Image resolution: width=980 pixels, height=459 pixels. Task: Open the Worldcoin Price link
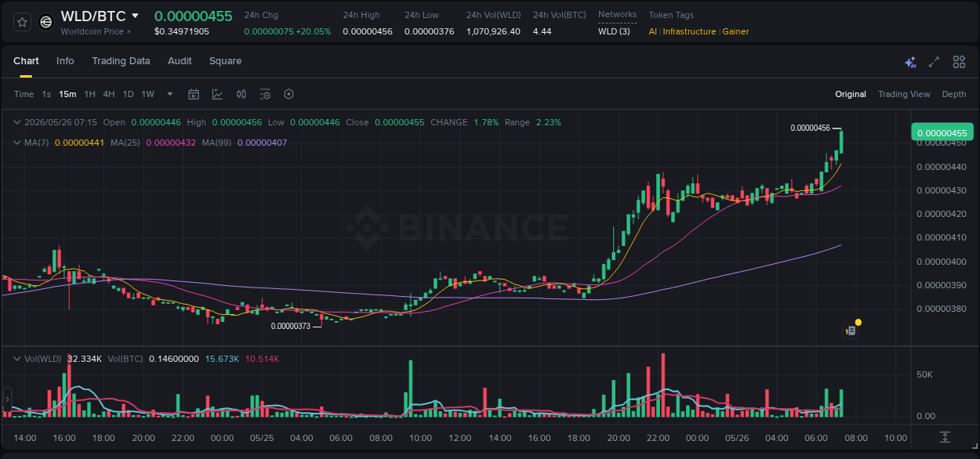(96, 31)
